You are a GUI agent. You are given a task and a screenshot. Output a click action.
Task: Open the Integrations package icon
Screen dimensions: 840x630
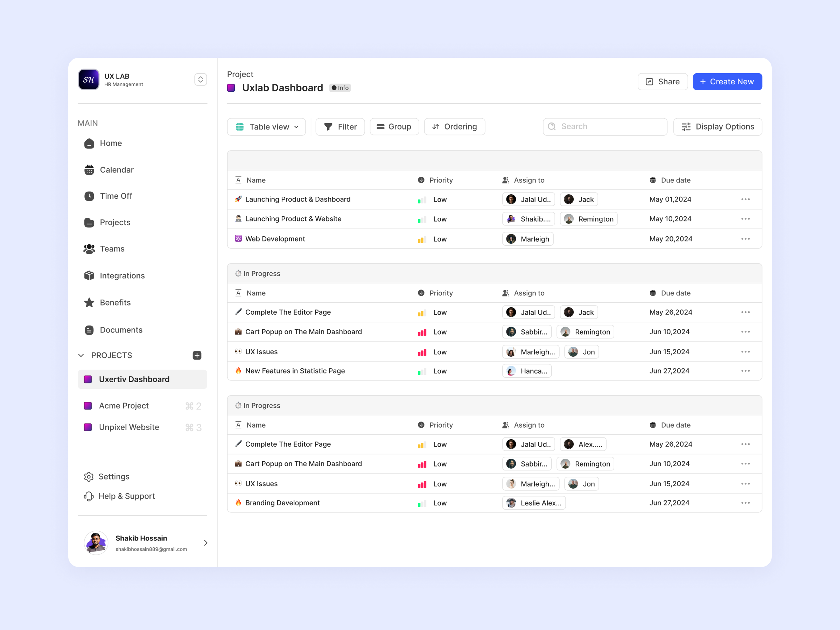pos(89,275)
